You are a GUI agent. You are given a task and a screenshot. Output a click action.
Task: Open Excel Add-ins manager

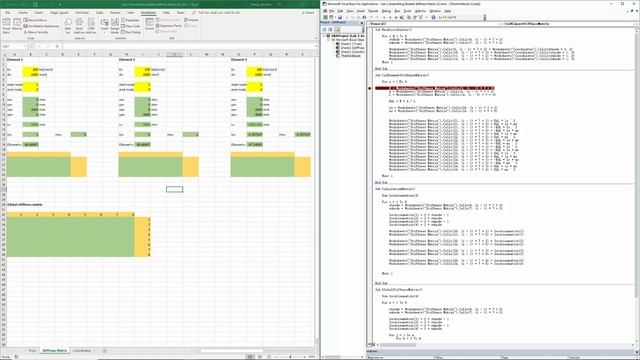pos(79,25)
